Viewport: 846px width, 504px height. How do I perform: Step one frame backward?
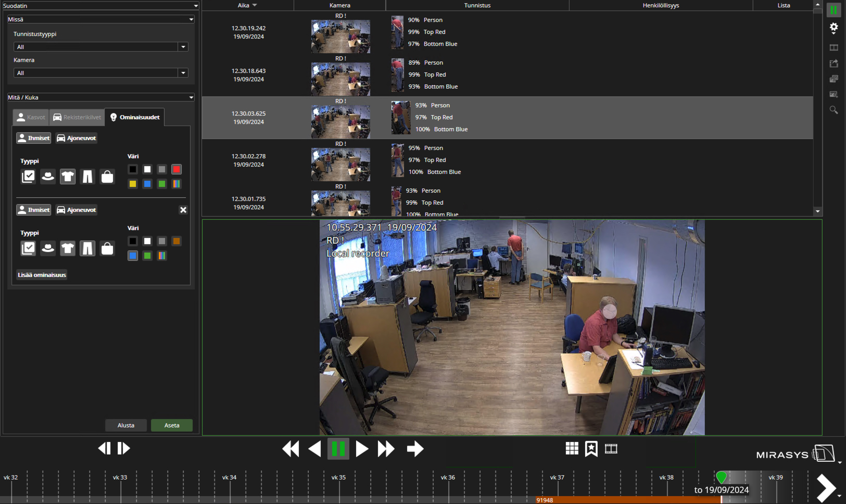(104, 448)
